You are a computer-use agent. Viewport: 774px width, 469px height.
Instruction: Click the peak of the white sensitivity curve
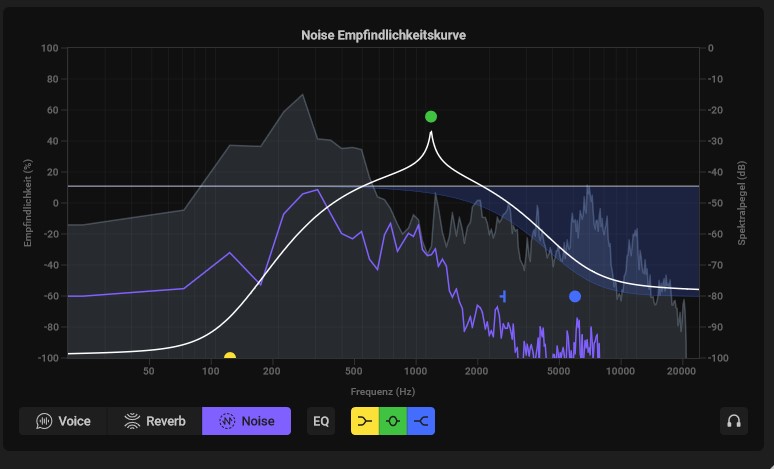[x=431, y=133]
